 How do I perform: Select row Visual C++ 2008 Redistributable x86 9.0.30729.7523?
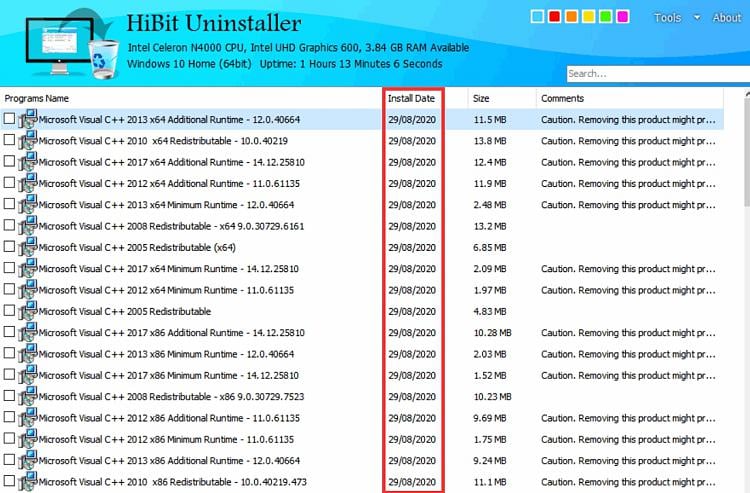pos(362,396)
